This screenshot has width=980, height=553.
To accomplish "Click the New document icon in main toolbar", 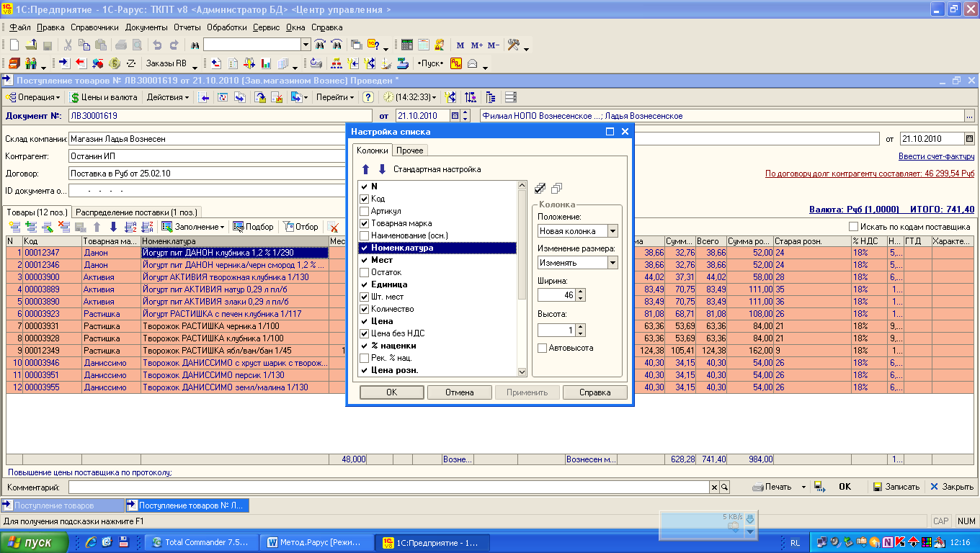I will click(x=14, y=45).
